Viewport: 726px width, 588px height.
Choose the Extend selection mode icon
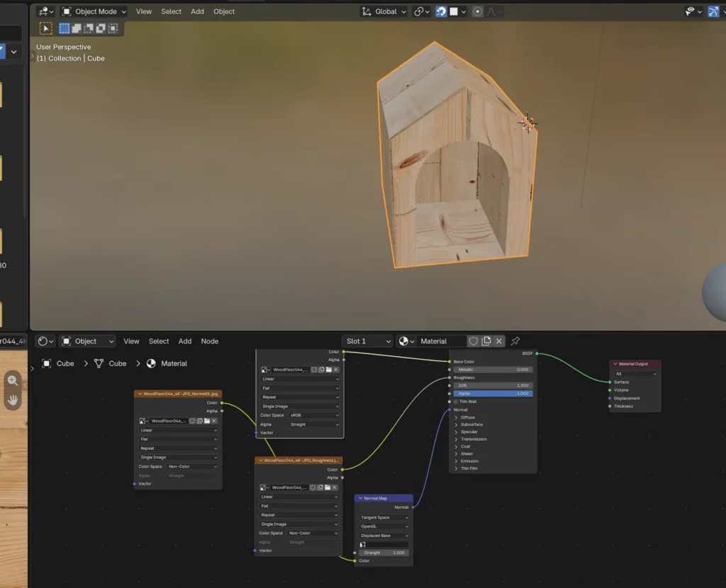click(77, 28)
